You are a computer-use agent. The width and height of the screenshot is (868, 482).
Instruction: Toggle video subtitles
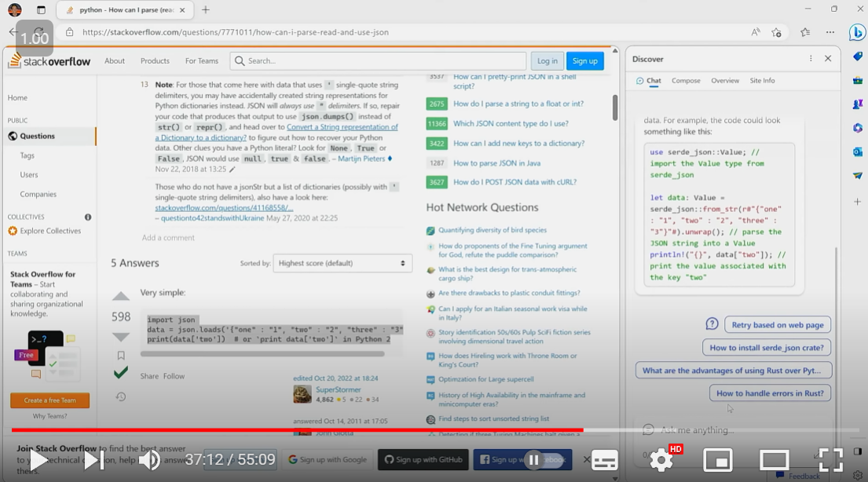tap(605, 460)
